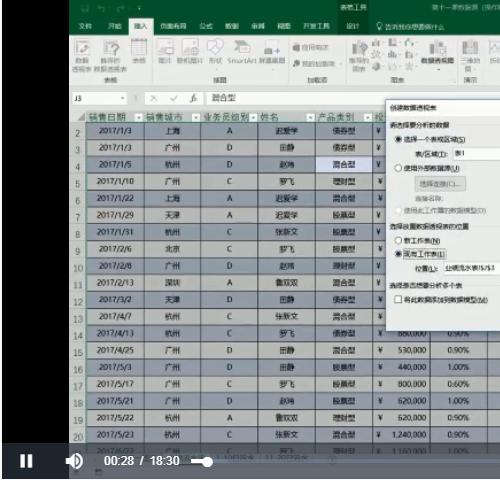Open the 销售城市 column filter dropdown
The width and height of the screenshot is (500, 480).
(196, 117)
